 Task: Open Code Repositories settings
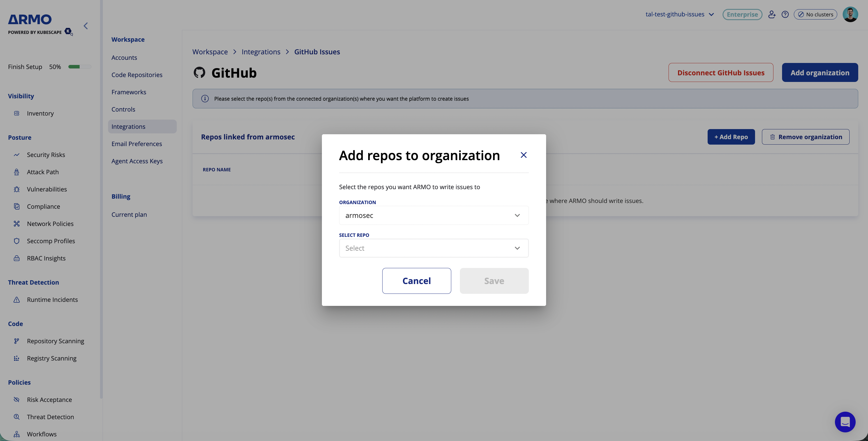point(137,75)
